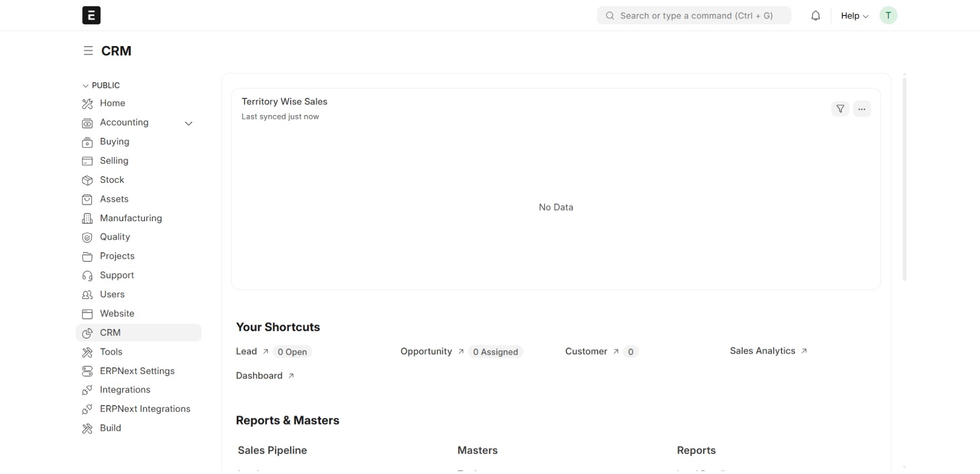Click the Home sidebar icon

pos(87,104)
